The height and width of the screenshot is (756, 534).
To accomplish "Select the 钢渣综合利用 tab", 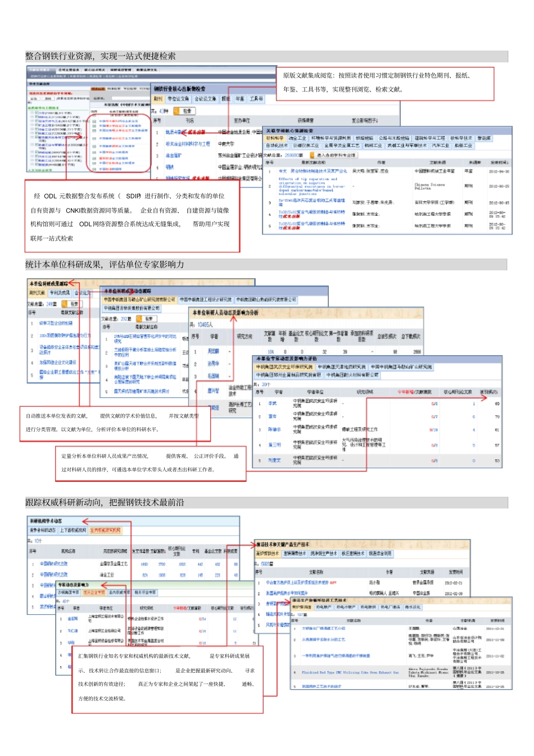I will [x=381, y=554].
